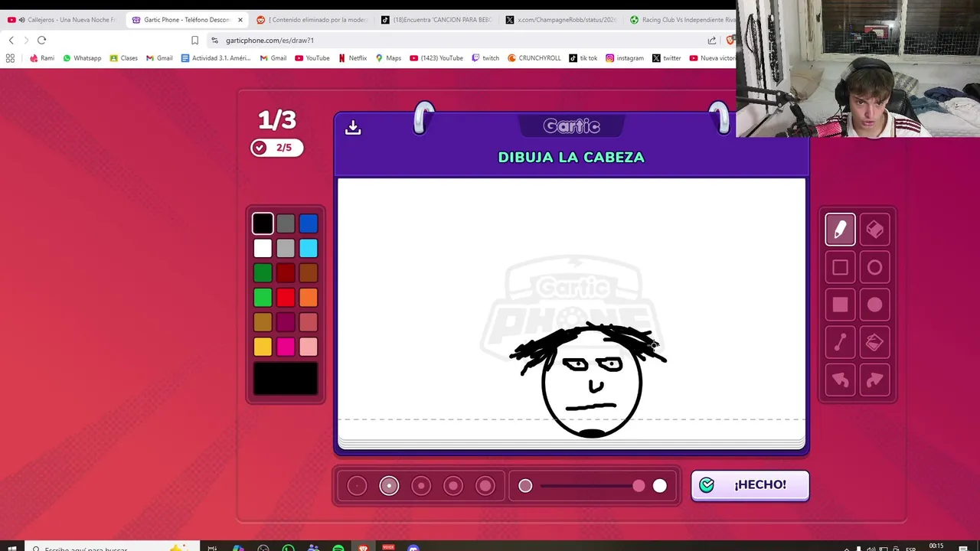980x551 pixels.
Task: Open the instagram bookmark
Action: [625, 58]
